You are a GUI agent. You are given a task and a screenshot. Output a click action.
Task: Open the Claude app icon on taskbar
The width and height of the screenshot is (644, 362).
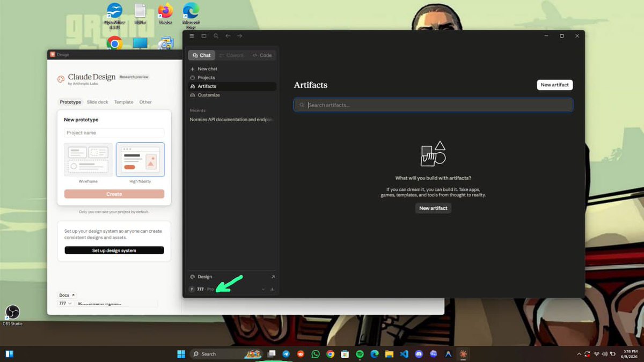coord(463,354)
